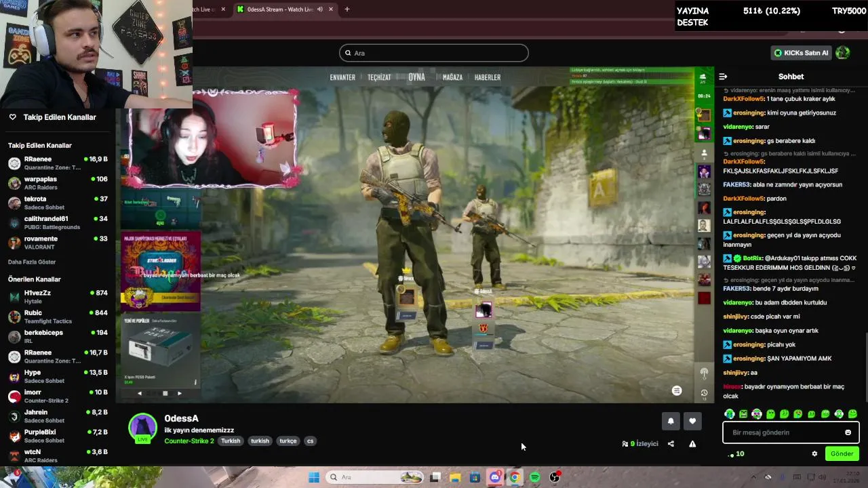Show hidden system tray icons
Screen dimensions: 868x488
753,477
